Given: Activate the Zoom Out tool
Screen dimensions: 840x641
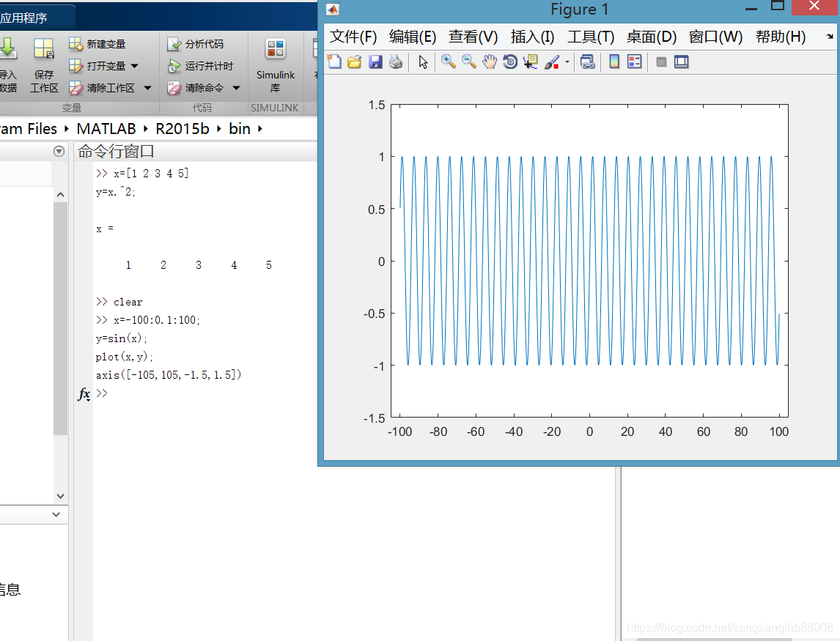Looking at the screenshot, I should click(x=469, y=62).
